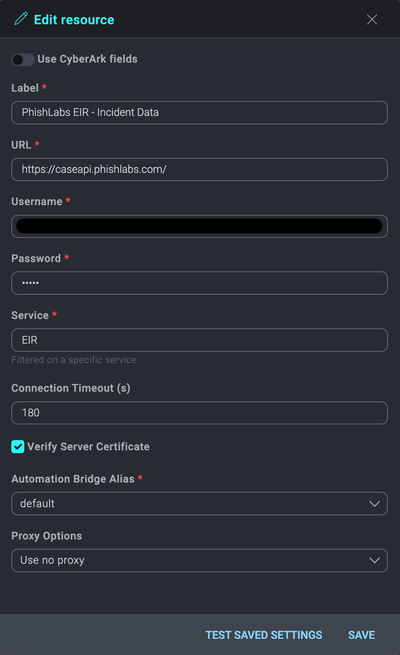Focus the Label input field
The width and height of the screenshot is (400, 655).
point(199,112)
